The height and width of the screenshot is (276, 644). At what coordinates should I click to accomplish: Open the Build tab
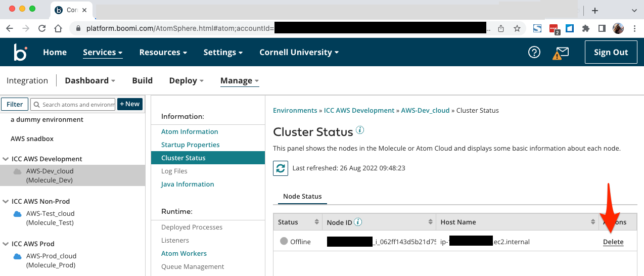click(142, 80)
